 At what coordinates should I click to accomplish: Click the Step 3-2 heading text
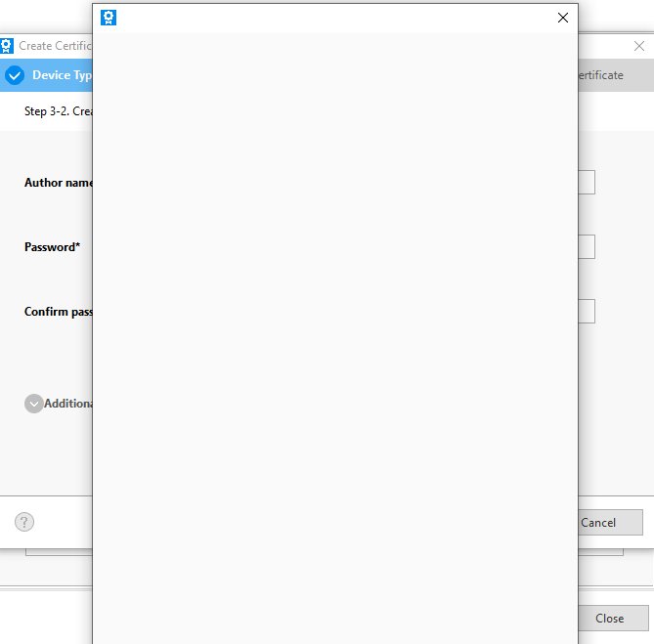click(x=59, y=111)
